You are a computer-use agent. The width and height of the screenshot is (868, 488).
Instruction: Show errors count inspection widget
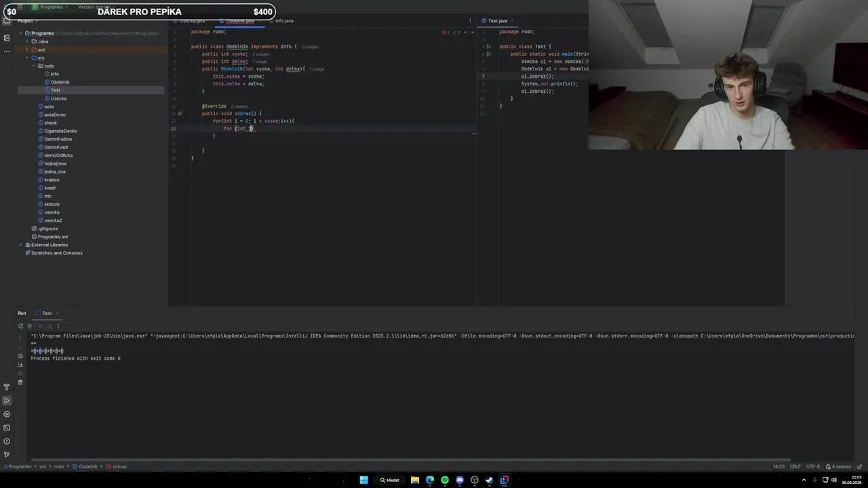click(x=446, y=32)
